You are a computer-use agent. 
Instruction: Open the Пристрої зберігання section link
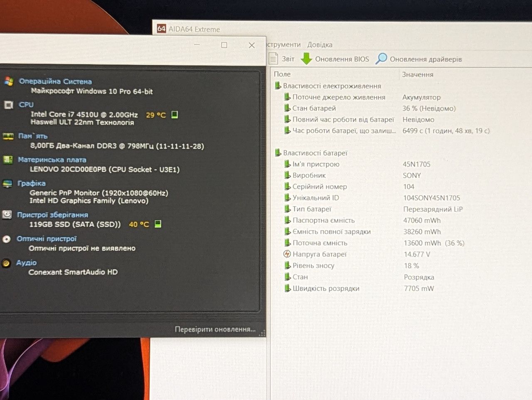pyautogui.click(x=52, y=215)
